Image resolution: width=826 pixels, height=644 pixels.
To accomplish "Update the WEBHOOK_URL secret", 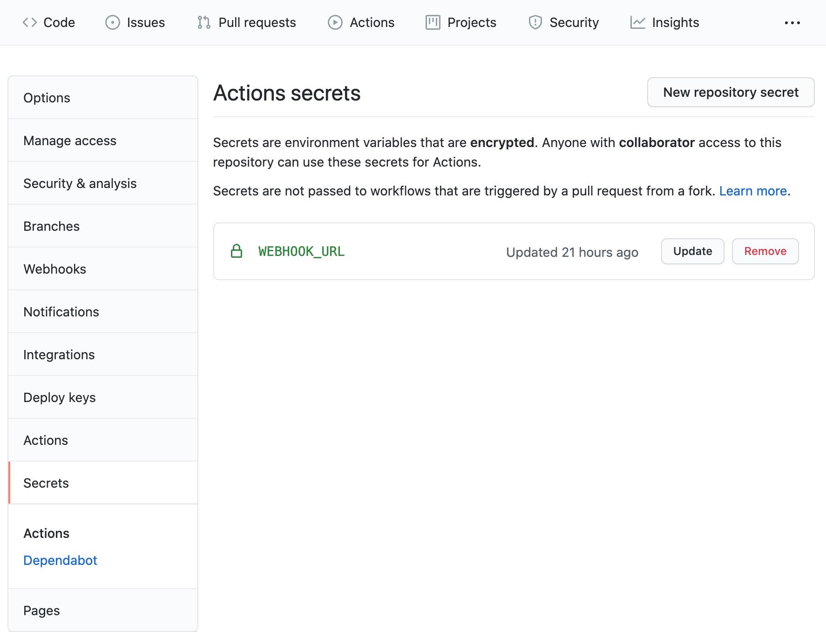I will point(692,251).
